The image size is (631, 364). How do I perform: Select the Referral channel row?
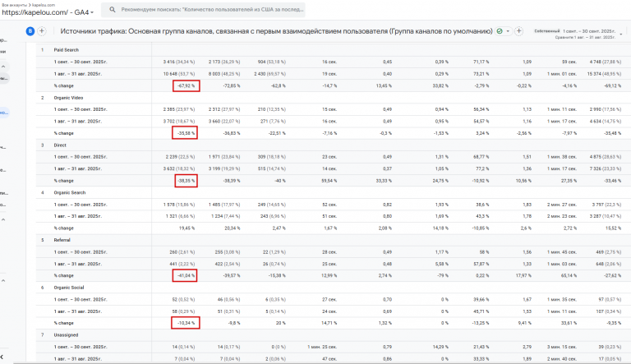pyautogui.click(x=62, y=240)
